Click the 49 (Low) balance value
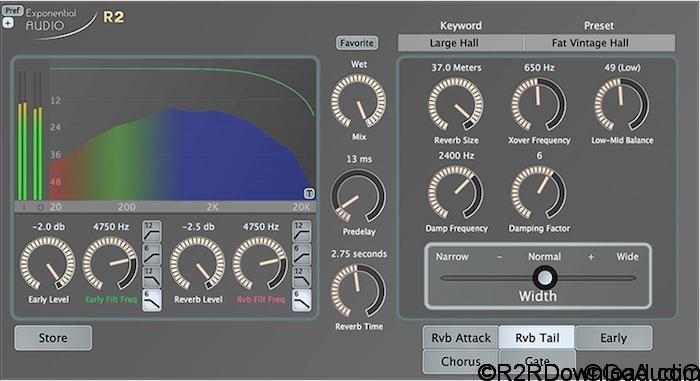The height and width of the screenshot is (381, 700). [x=622, y=68]
